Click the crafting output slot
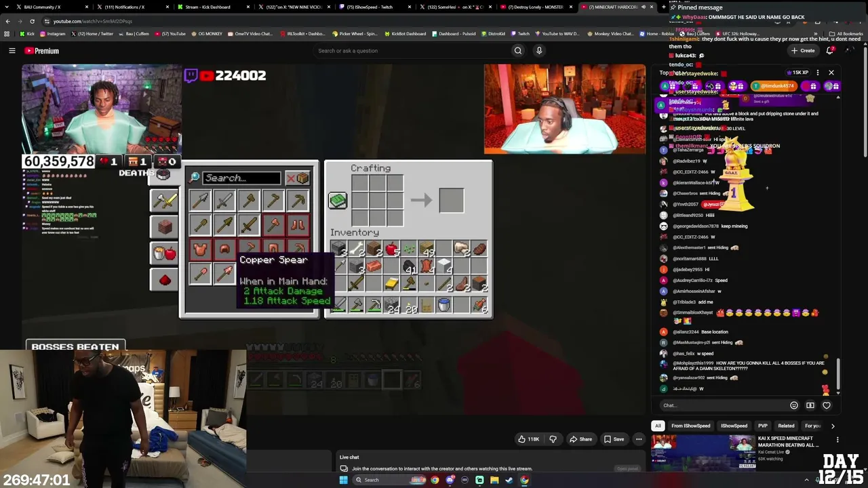868x488 pixels. (x=451, y=200)
